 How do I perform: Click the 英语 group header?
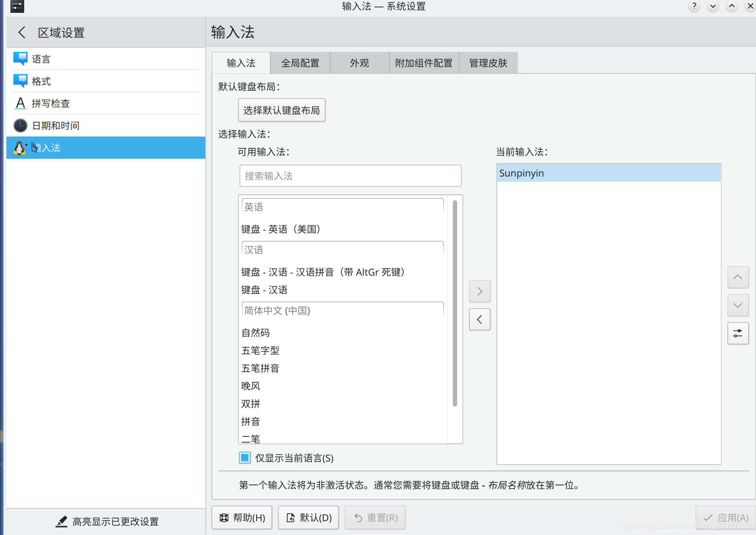(343, 207)
